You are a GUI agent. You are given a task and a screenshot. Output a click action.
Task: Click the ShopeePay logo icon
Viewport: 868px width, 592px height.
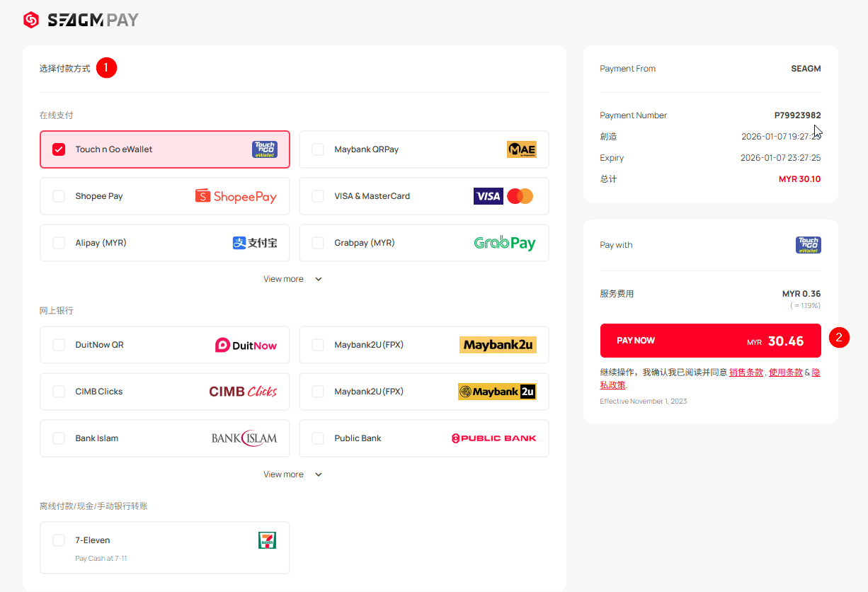pyautogui.click(x=236, y=196)
